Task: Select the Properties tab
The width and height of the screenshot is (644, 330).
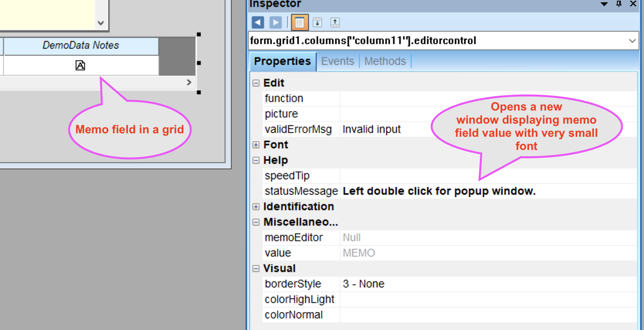Action: [282, 61]
